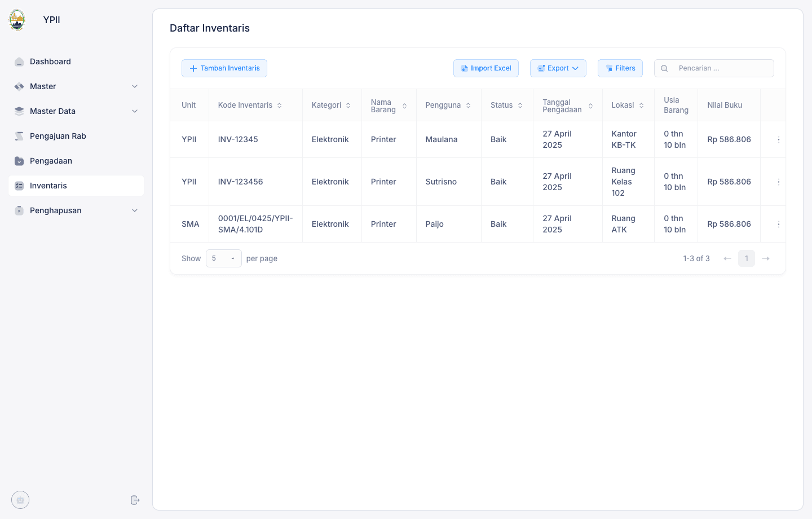Click the Ruang Kelas 102 location
This screenshot has height=519, width=812.
pyautogui.click(x=623, y=182)
